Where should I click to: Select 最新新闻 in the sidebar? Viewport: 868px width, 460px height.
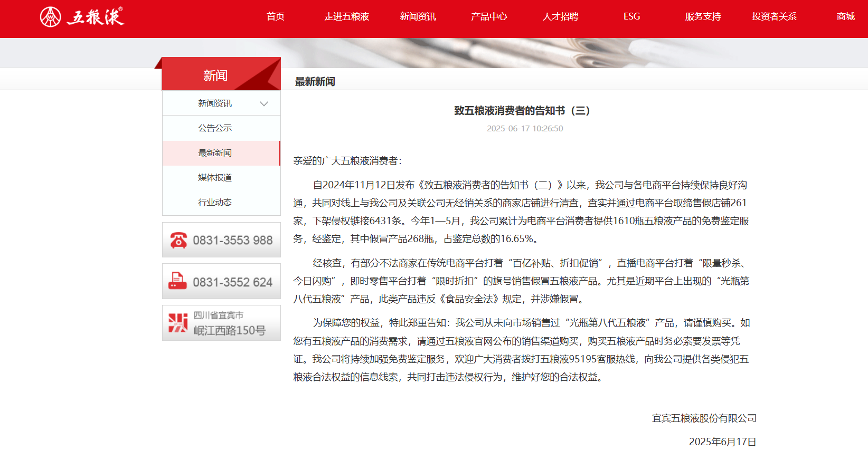(x=215, y=153)
